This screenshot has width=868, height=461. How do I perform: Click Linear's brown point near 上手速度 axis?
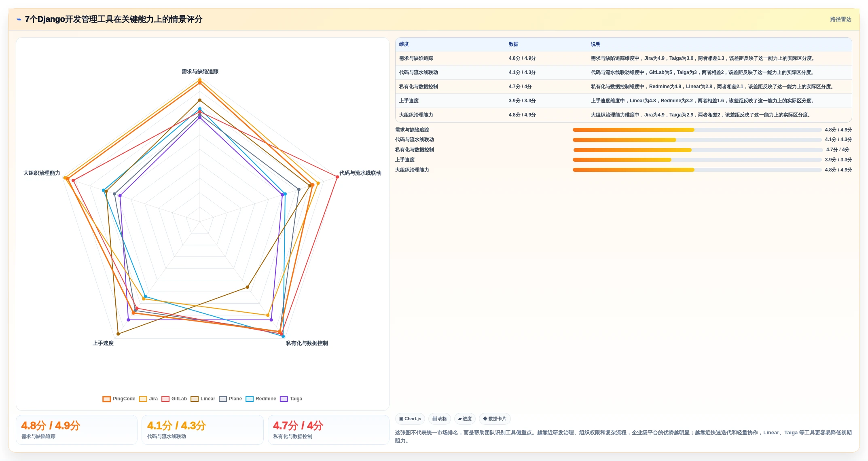pyautogui.click(x=118, y=334)
